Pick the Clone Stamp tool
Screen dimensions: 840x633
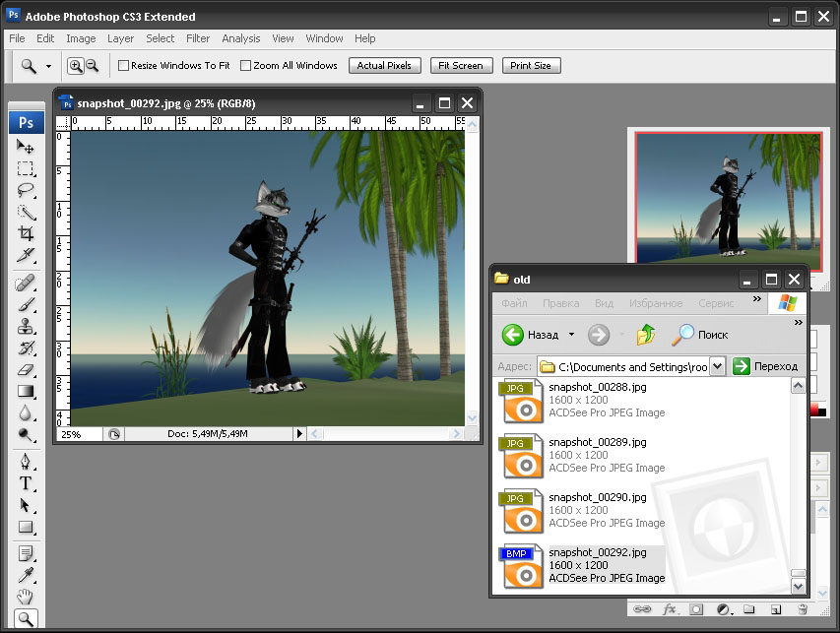pyautogui.click(x=26, y=327)
